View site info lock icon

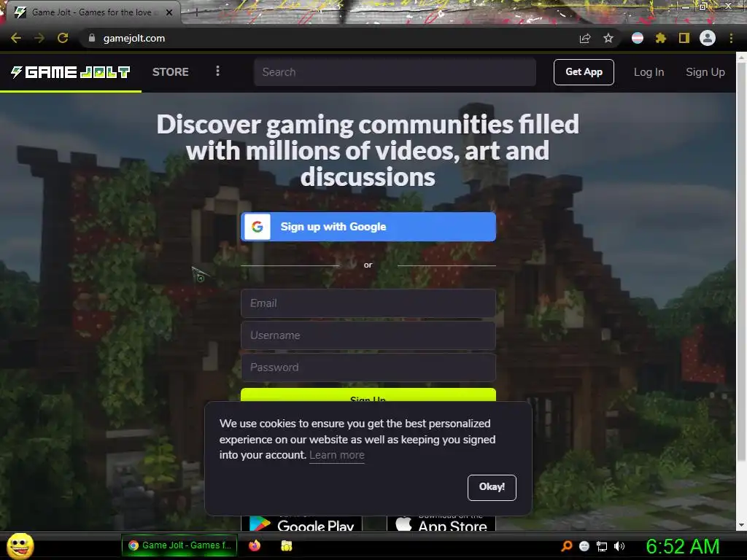pos(92,38)
